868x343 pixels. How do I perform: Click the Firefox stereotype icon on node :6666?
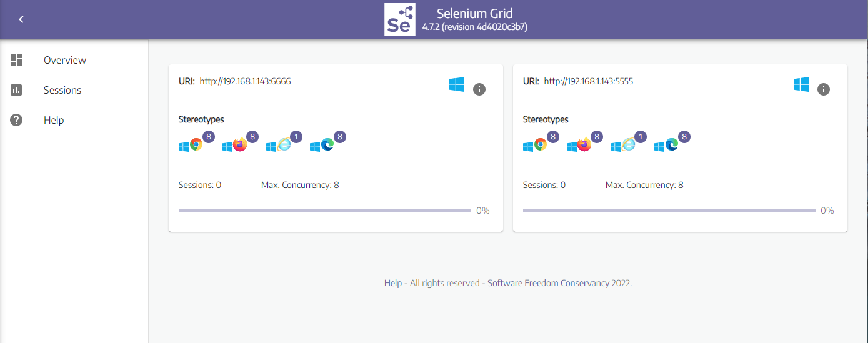[x=240, y=145]
